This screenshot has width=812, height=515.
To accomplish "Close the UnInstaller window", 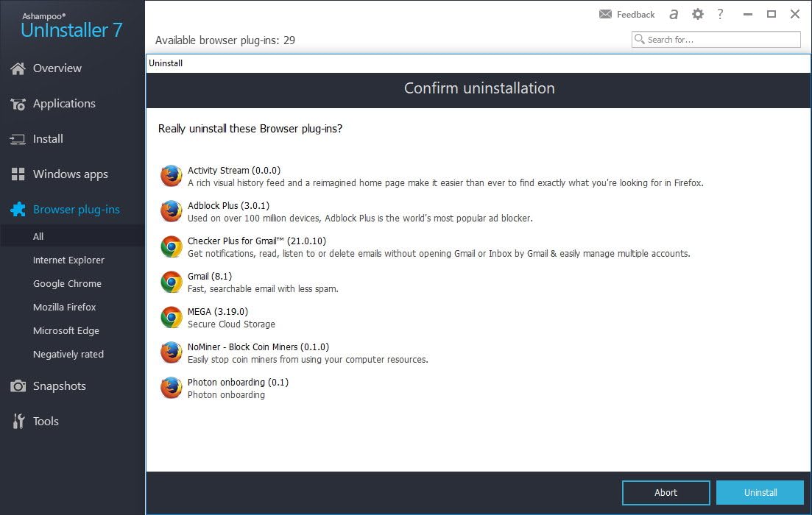I will tap(795, 15).
